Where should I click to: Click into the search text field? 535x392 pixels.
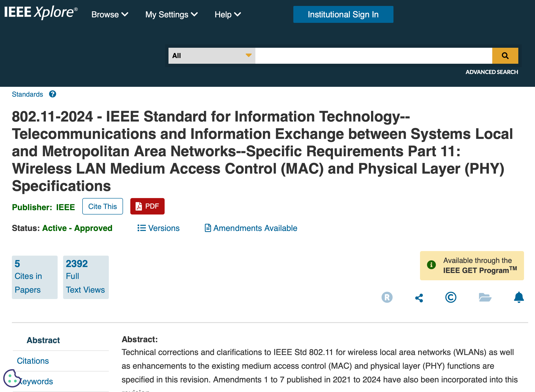373,56
